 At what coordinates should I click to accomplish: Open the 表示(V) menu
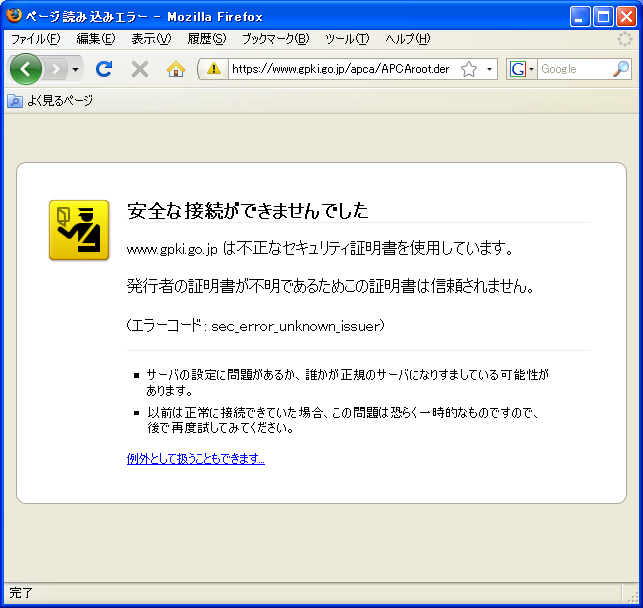[x=151, y=39]
